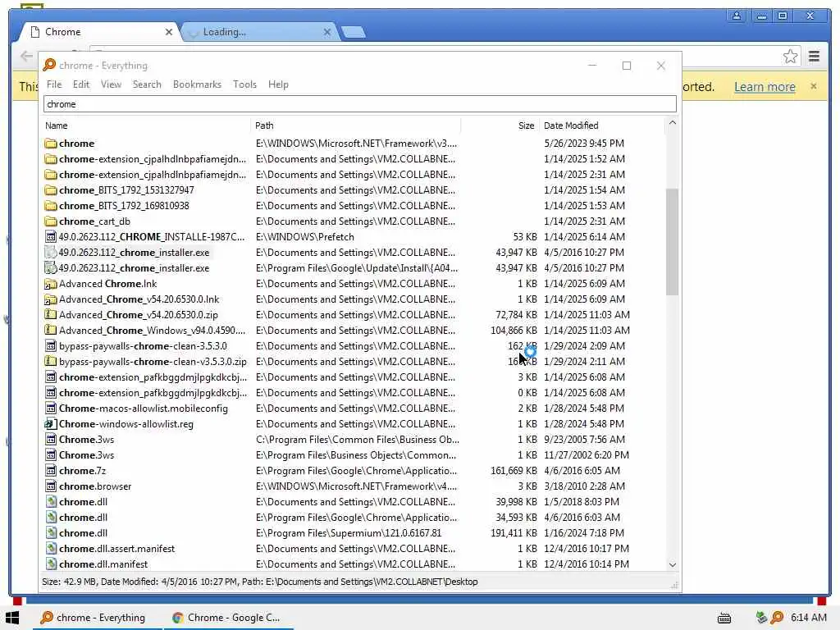Open the Tools menu in Everything

coord(244,84)
